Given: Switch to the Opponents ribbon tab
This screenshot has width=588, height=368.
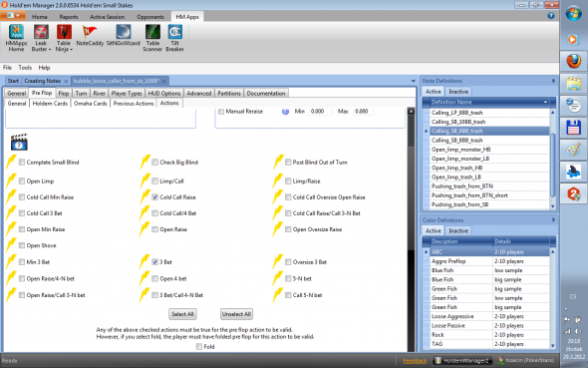Looking at the screenshot, I should pyautogui.click(x=150, y=17).
